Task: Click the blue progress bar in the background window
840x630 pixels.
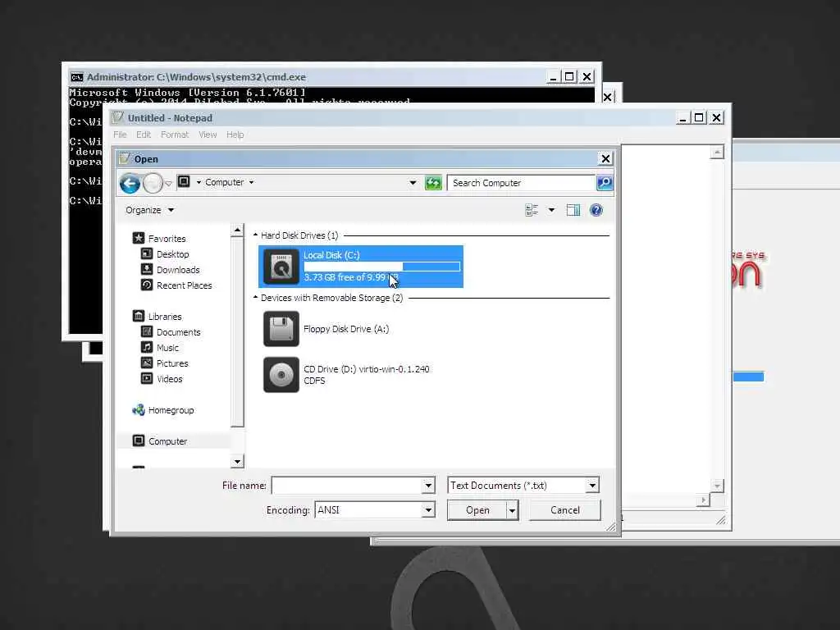Action: [x=748, y=377]
